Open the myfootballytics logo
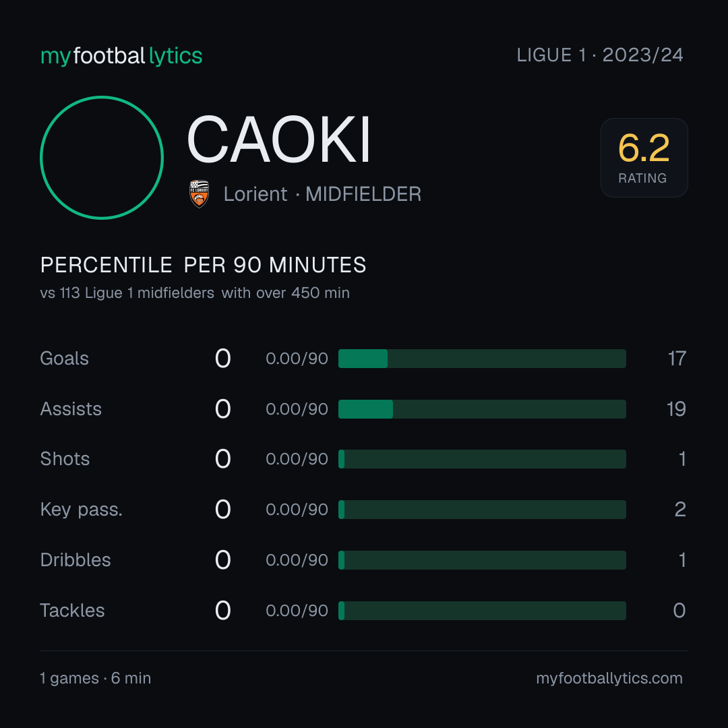This screenshot has height=728, width=728. point(121,56)
